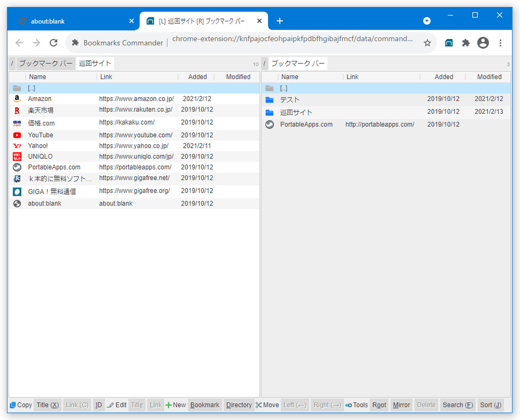Select the テスト folder name
Screen dimensions: 520x420
tap(289, 100)
